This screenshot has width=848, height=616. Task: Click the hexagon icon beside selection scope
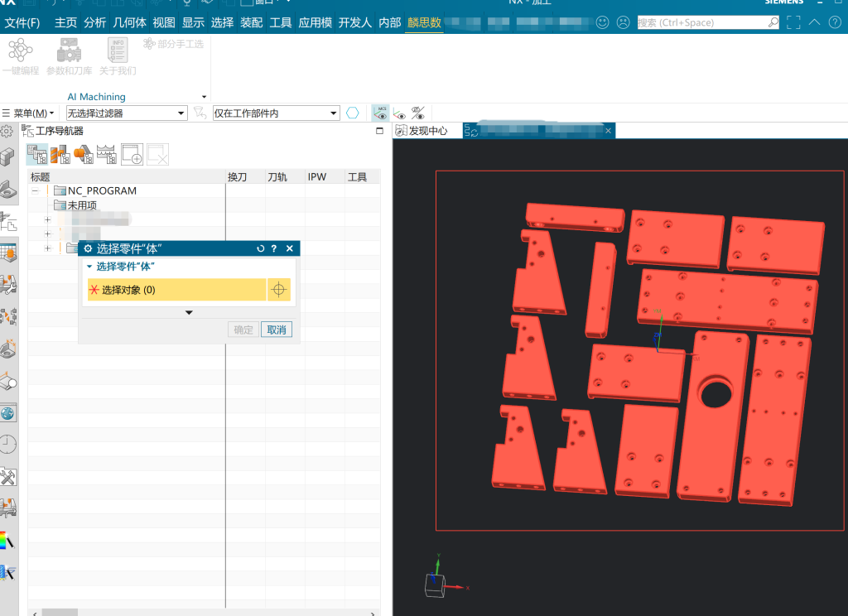pos(353,113)
